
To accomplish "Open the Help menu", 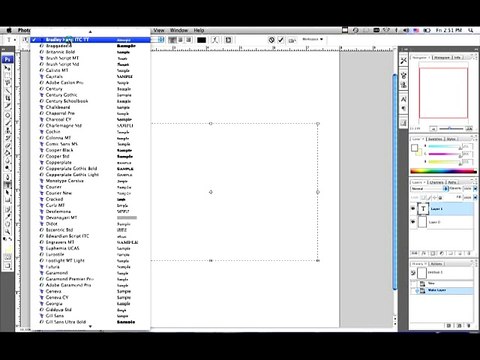I will tap(199, 30).
